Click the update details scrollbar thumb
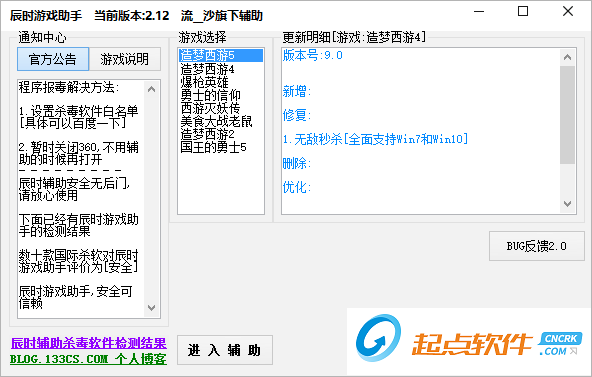The width and height of the screenshot is (592, 377). (x=567, y=115)
